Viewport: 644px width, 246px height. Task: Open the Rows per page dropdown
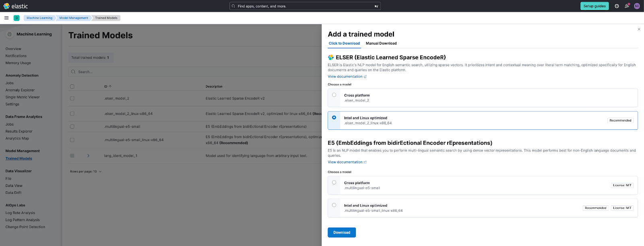click(x=86, y=172)
